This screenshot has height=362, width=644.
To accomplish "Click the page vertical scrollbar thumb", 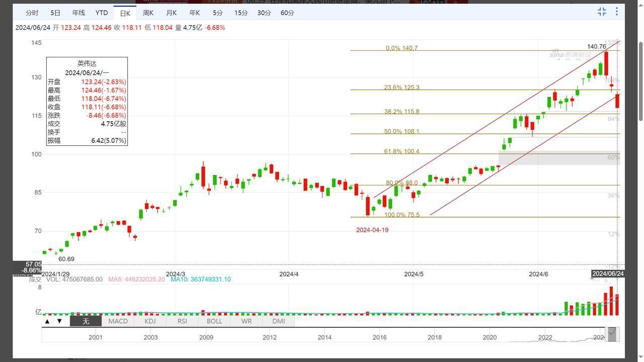I will point(640,81).
